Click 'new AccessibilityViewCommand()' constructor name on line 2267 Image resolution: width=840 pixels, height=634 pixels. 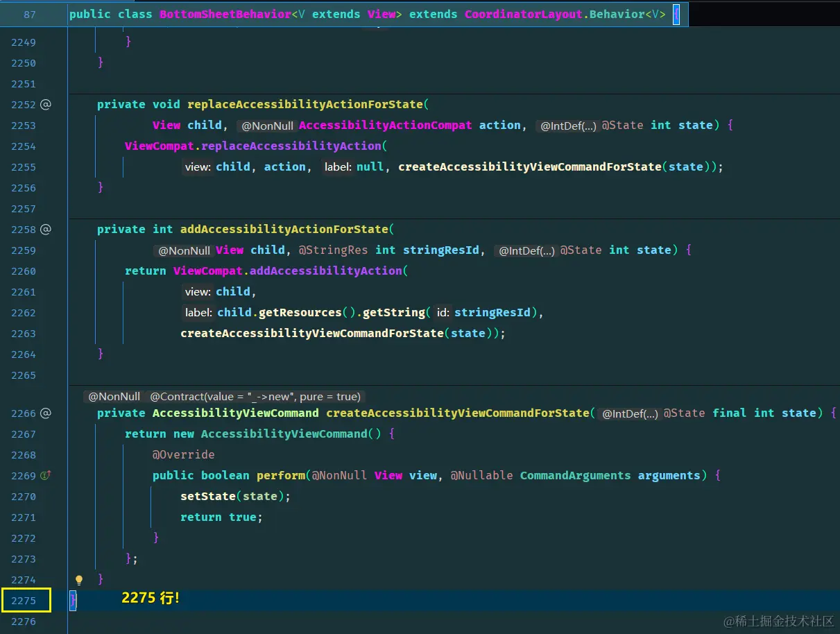[x=284, y=434]
